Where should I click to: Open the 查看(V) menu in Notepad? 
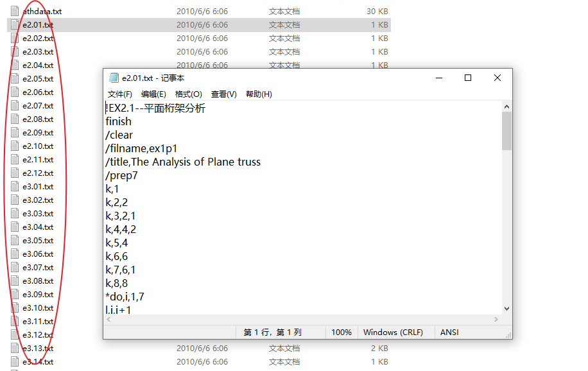pos(223,94)
